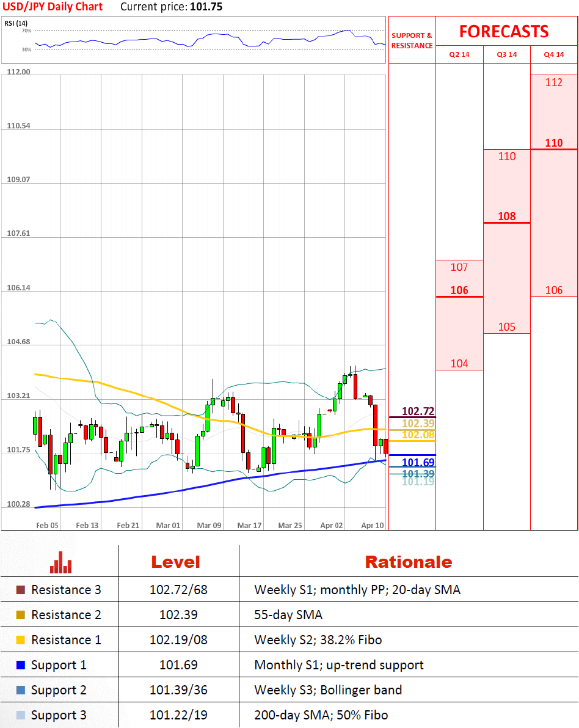Click the Rationale column header
579x728 pixels.
(x=408, y=562)
